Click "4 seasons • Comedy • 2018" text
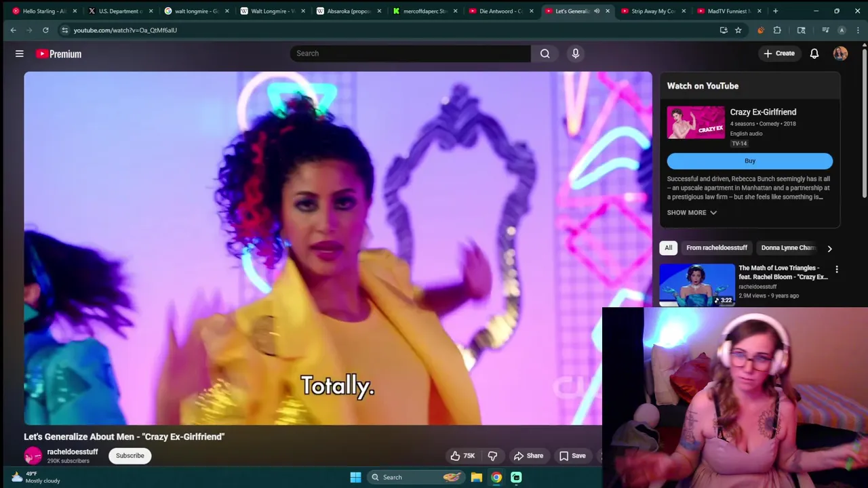The height and width of the screenshot is (488, 868). [763, 124]
